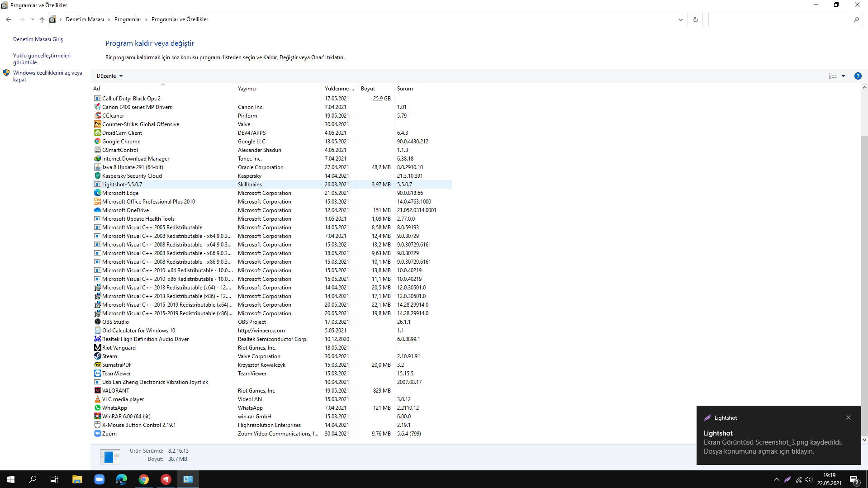Viewport: 868px width, 488px height.
Task: Select the OBS Studio icon
Action: pyautogui.click(x=97, y=322)
